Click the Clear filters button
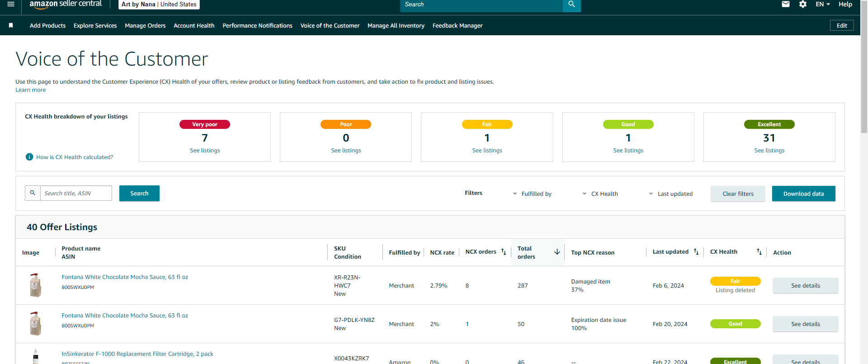This screenshot has width=868, height=364. [x=738, y=194]
